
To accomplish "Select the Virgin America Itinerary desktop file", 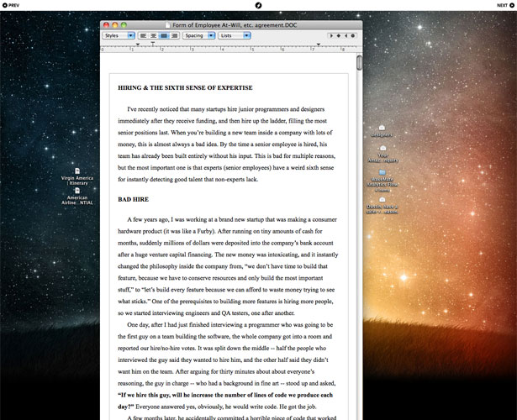I will pyautogui.click(x=77, y=176).
